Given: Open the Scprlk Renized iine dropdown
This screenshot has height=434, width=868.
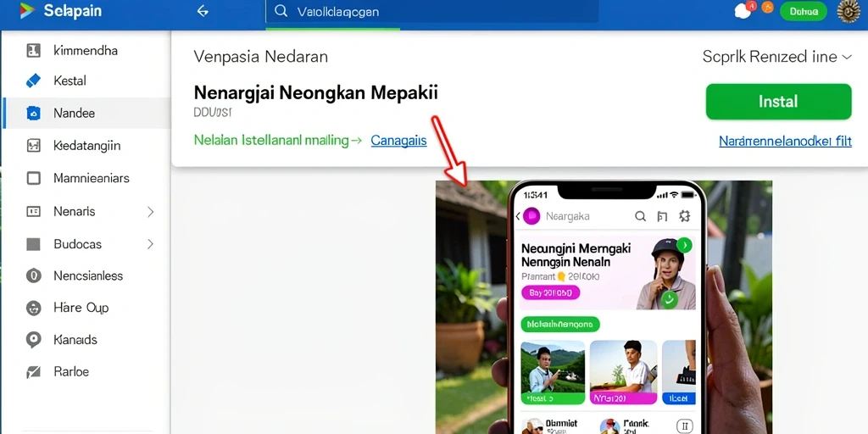Looking at the screenshot, I should pyautogui.click(x=776, y=57).
